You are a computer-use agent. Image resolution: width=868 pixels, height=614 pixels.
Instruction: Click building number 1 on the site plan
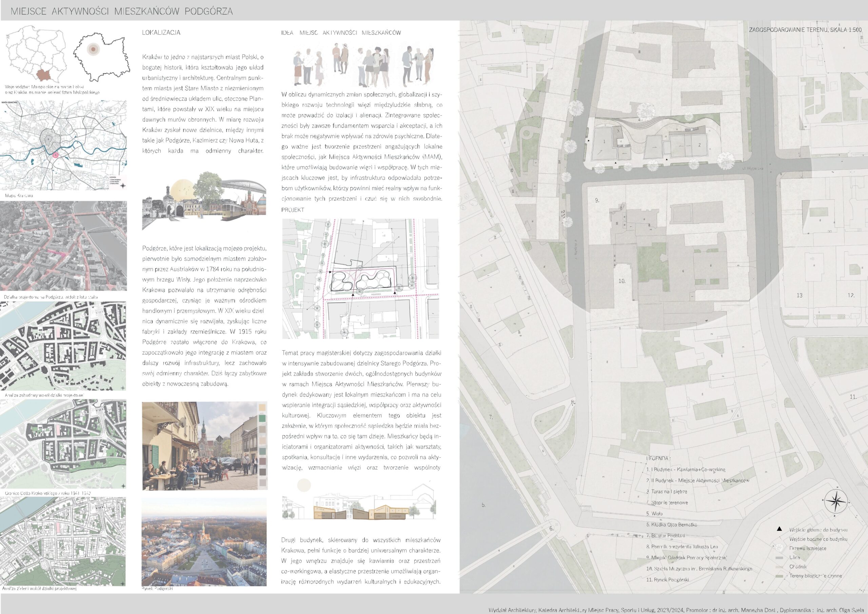tap(604, 141)
